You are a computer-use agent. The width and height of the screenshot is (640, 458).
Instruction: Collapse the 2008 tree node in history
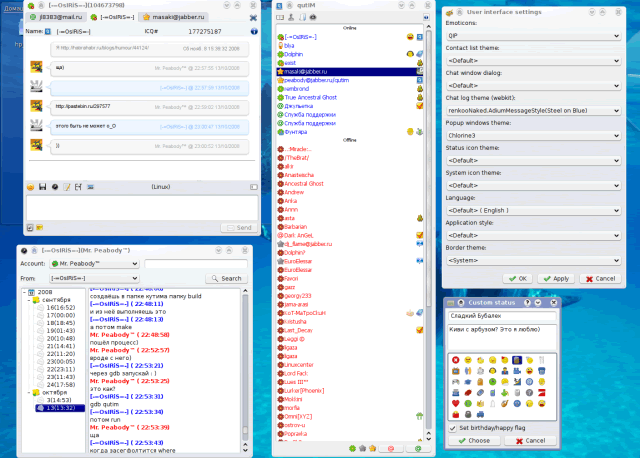(25, 292)
